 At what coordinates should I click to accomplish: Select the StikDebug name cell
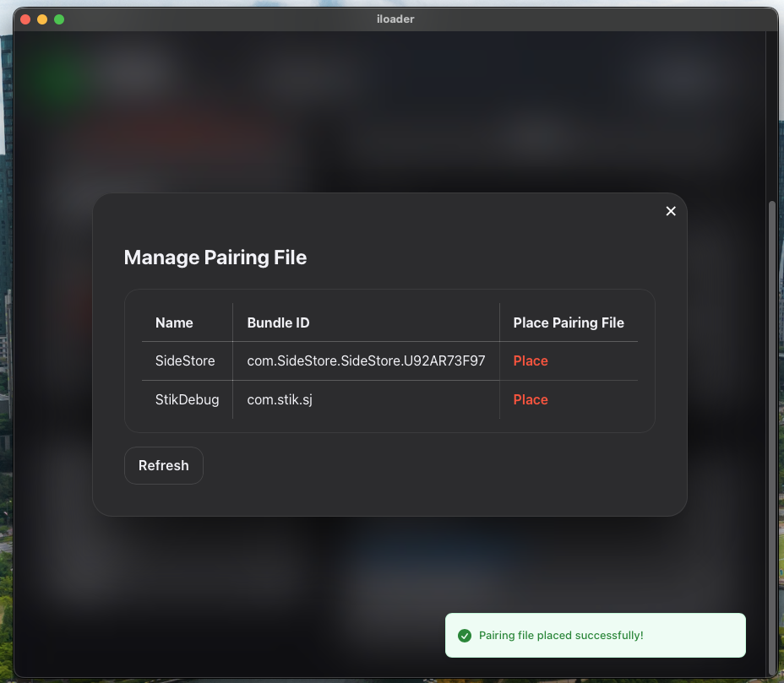(x=187, y=399)
